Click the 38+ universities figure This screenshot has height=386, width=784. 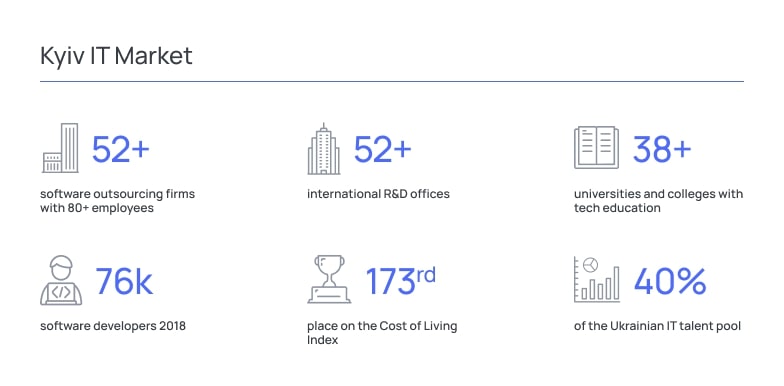[662, 150]
